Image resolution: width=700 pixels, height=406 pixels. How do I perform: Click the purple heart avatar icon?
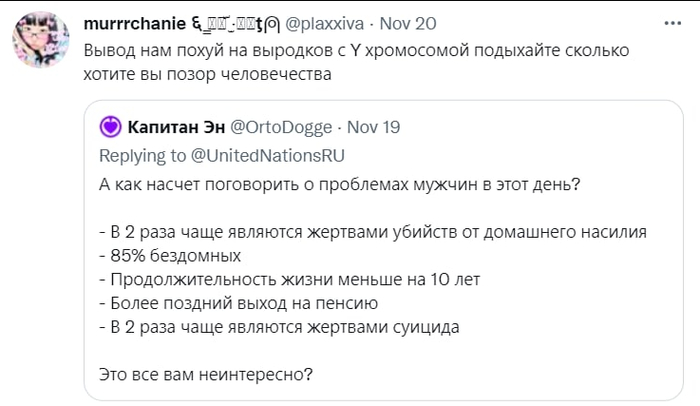point(110,127)
